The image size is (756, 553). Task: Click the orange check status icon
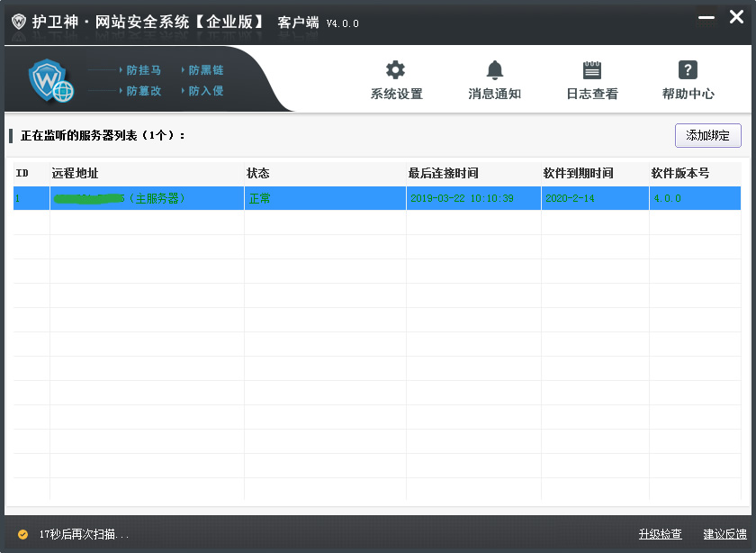click(x=22, y=534)
